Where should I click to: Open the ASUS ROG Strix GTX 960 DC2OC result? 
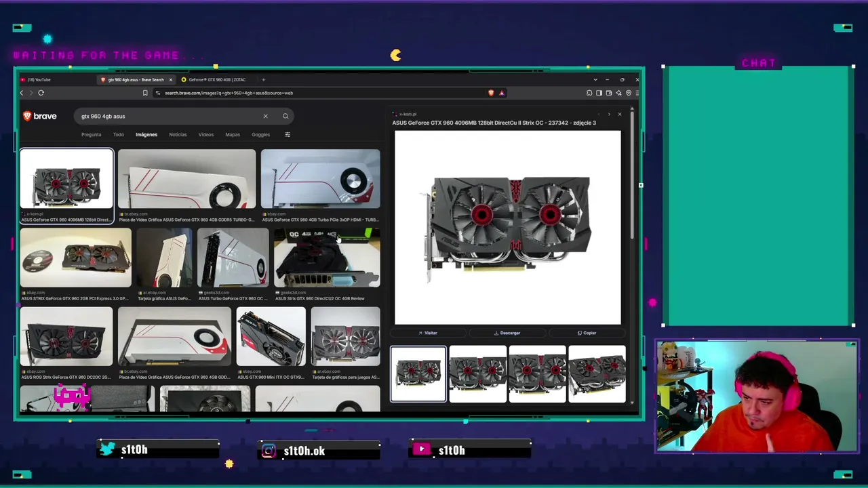click(66, 343)
